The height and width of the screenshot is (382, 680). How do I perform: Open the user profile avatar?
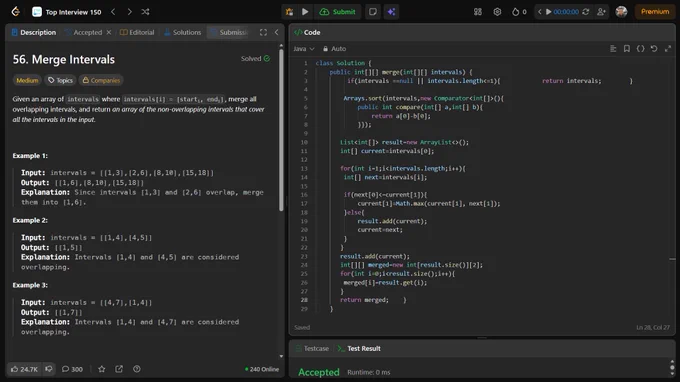coord(621,12)
